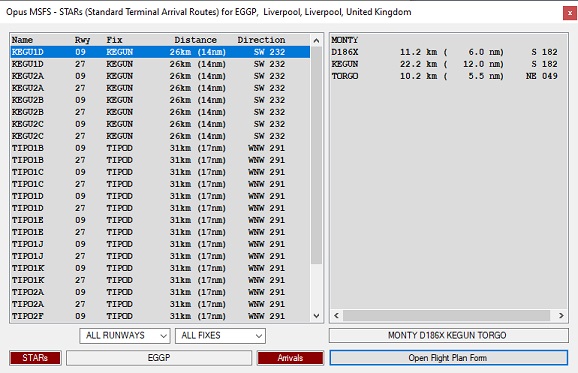Click the MONTY waypoint in route panel
Viewport: 578px width, 373px height.
pyautogui.click(x=345, y=40)
